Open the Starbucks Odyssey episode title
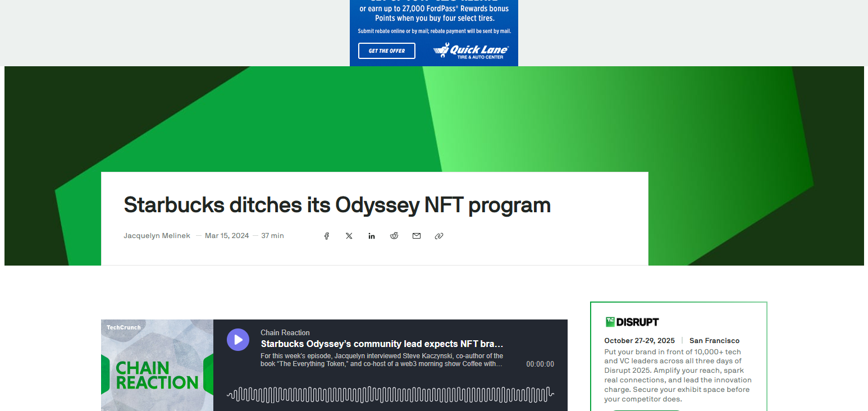 tap(382, 344)
